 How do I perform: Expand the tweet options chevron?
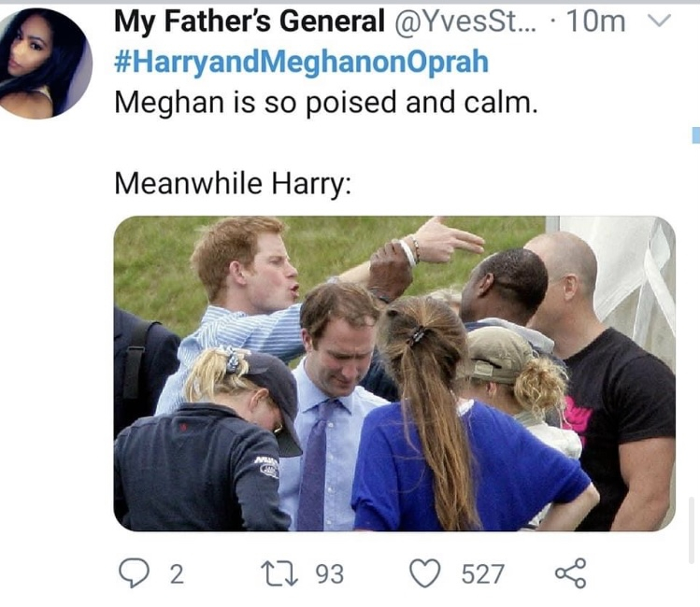pos(660,21)
